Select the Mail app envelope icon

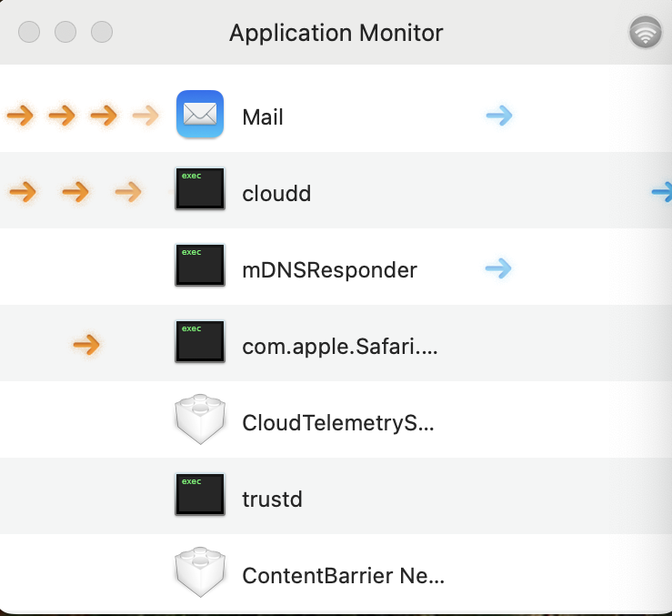coord(200,114)
